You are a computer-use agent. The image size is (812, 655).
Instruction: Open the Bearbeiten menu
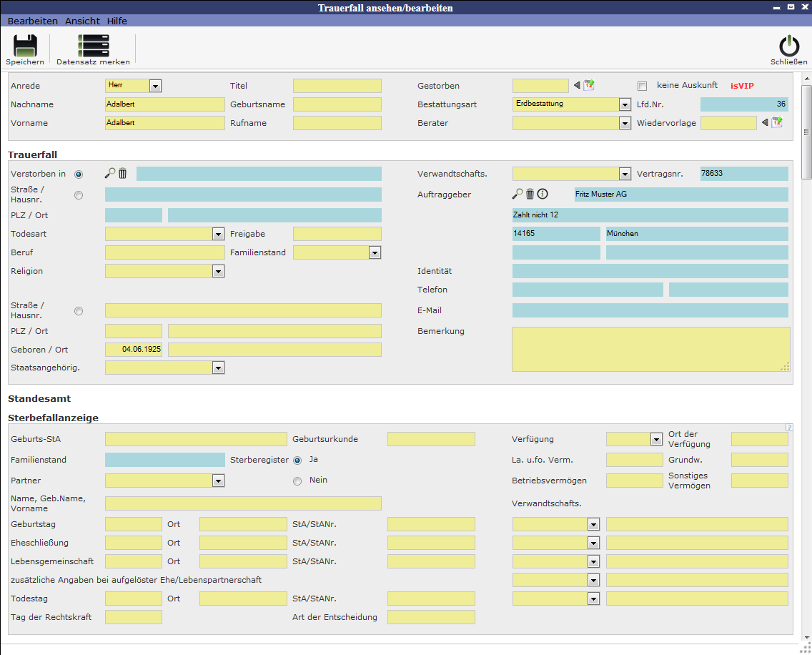[33, 21]
